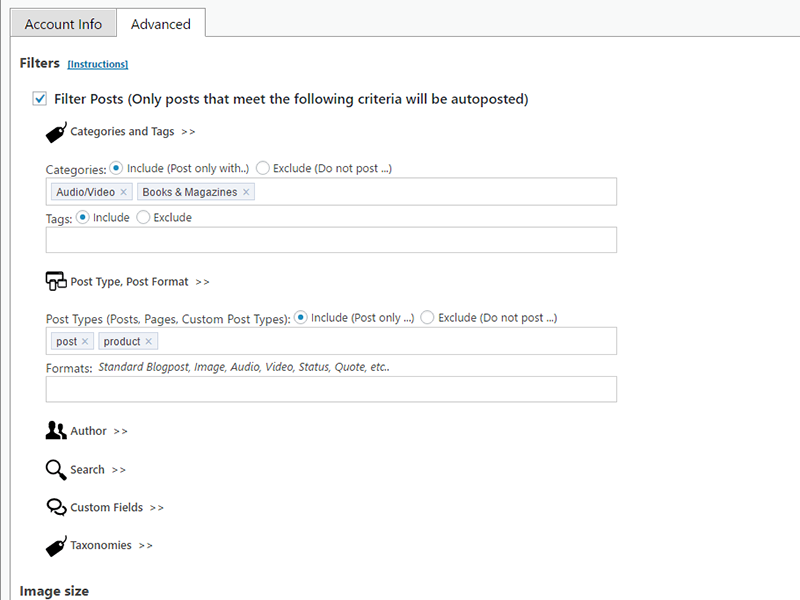
Task: Click the Custom Fields speech bubbles icon
Action: click(x=56, y=507)
